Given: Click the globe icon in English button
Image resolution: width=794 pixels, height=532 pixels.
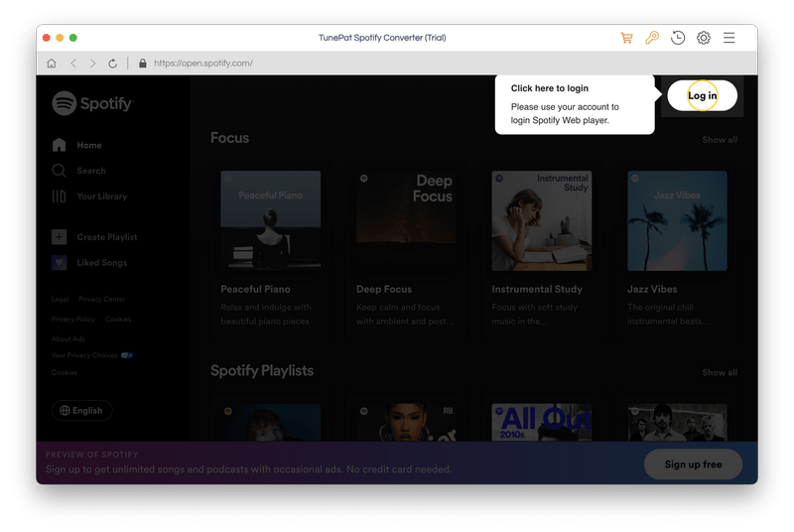Looking at the screenshot, I should coord(65,411).
